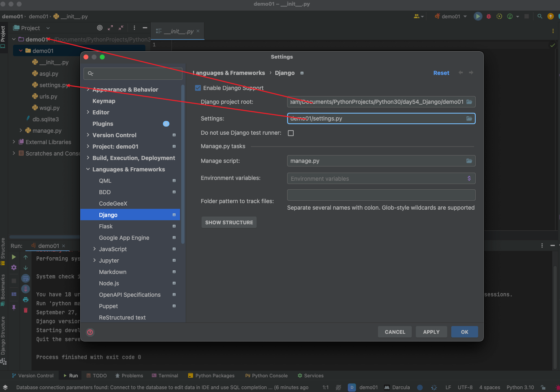
Task: Expand the Jupyter settings node
Action: point(94,260)
